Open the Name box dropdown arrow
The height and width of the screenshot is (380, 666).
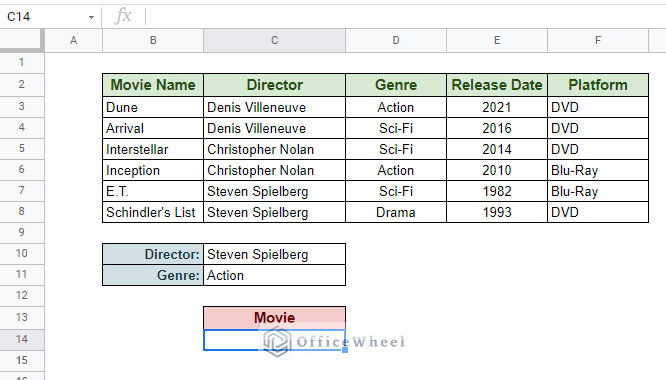click(x=91, y=17)
